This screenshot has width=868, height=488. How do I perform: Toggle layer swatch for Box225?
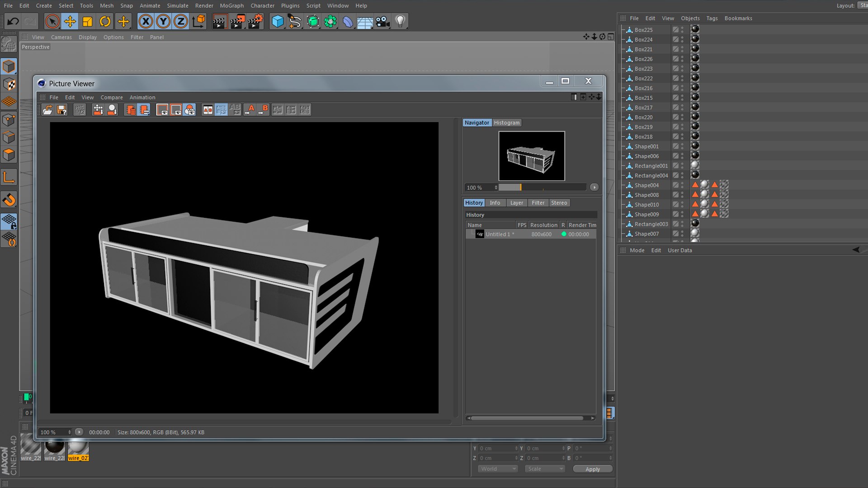[675, 30]
